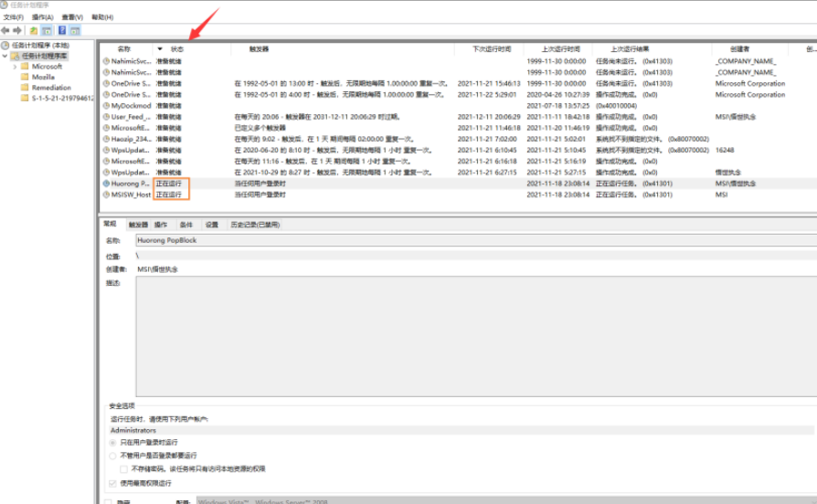Screen dimensions: 817x504
Task: Sort by the 上次运行时间 column header
Action: click(x=560, y=49)
